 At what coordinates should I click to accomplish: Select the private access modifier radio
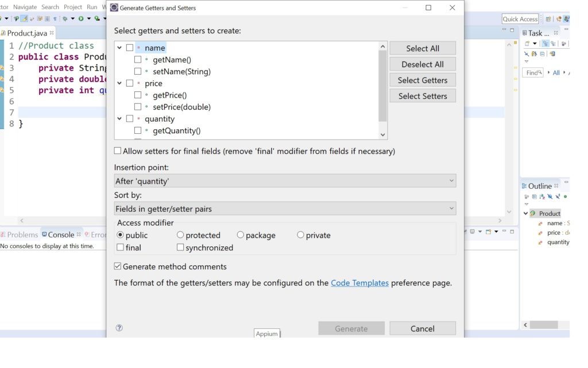coord(300,235)
